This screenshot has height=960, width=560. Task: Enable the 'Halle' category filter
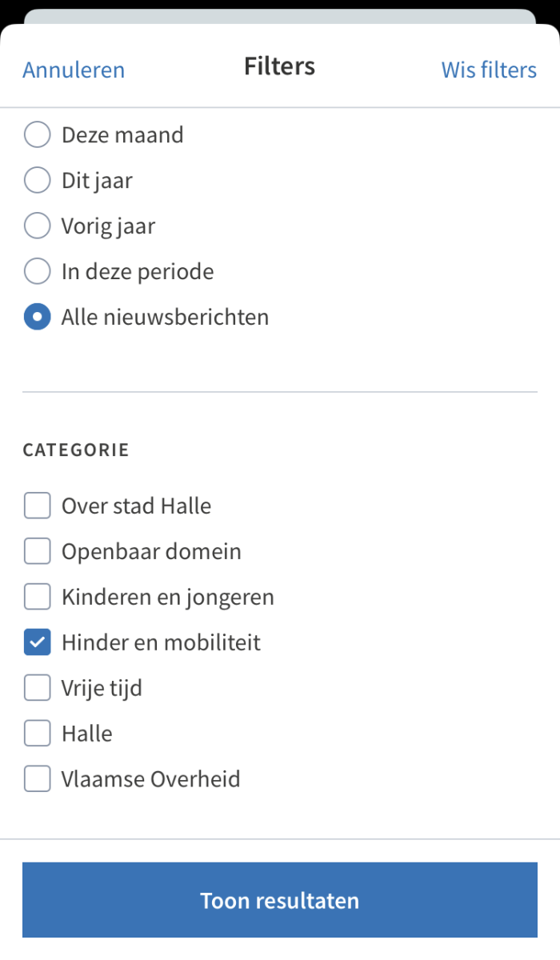(36, 733)
